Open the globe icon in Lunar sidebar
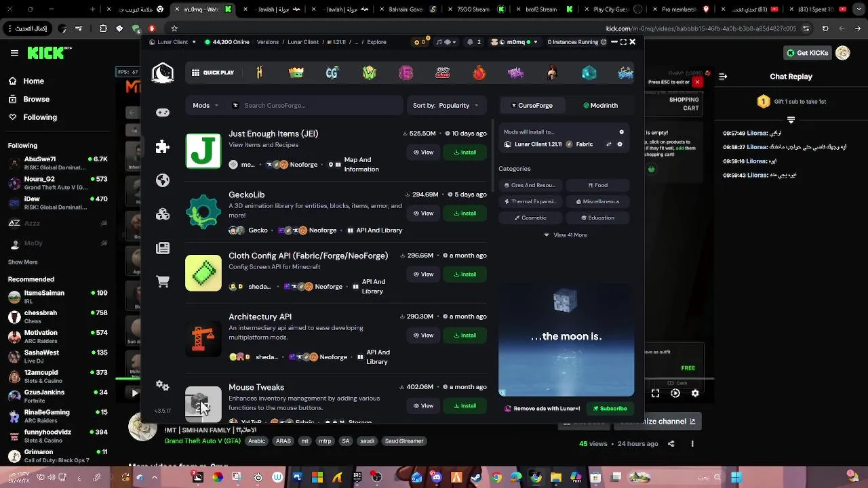Image resolution: width=868 pixels, height=488 pixels. 163,180
